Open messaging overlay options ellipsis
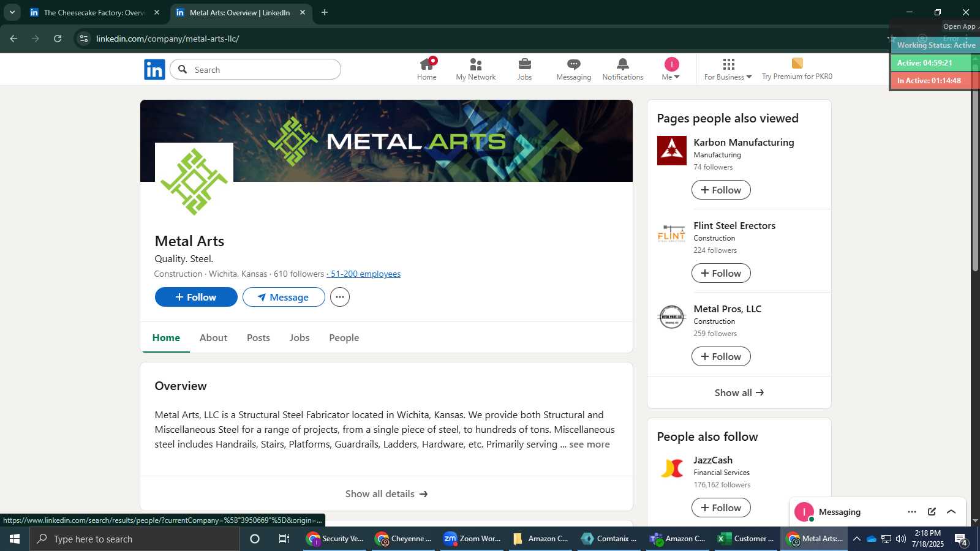Image resolution: width=980 pixels, height=551 pixels. click(x=912, y=512)
